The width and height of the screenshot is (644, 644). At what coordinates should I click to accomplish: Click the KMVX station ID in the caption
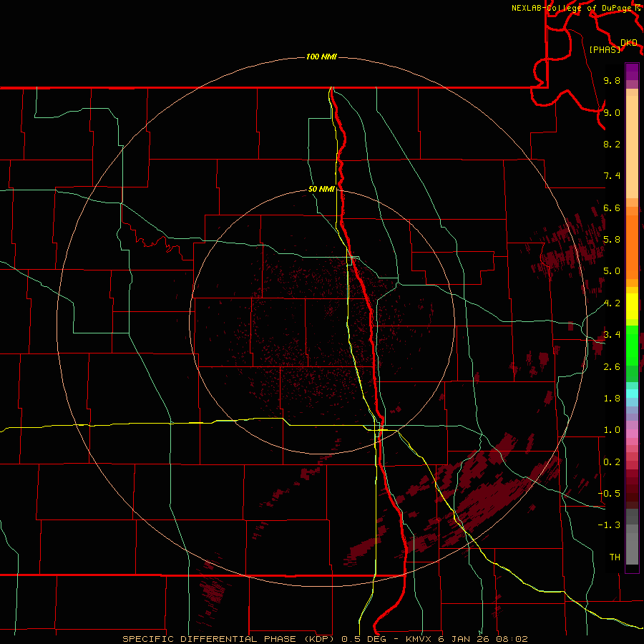click(419, 639)
